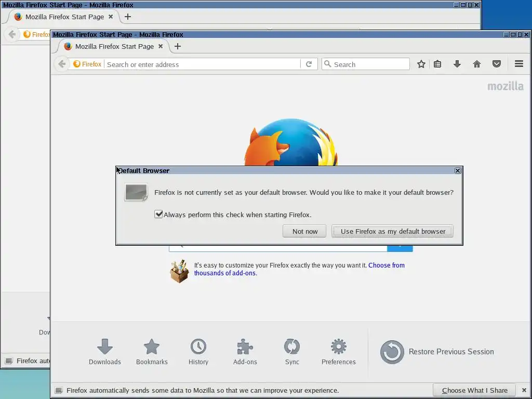Click the magnifier icon in Search box
Screen dimensions: 532x399
(327, 64)
